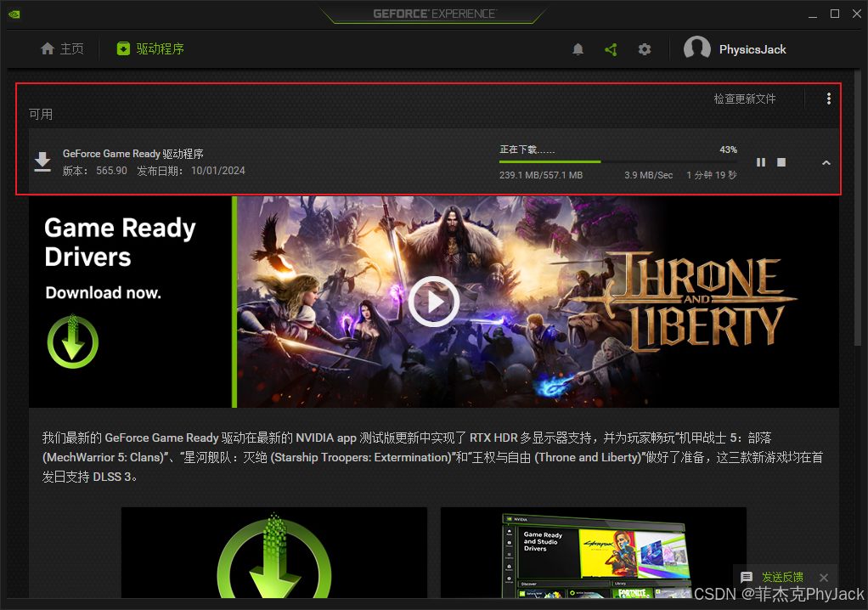Click the NVIDIA logo in the title bar
The height and width of the screenshot is (610, 868).
(14, 14)
